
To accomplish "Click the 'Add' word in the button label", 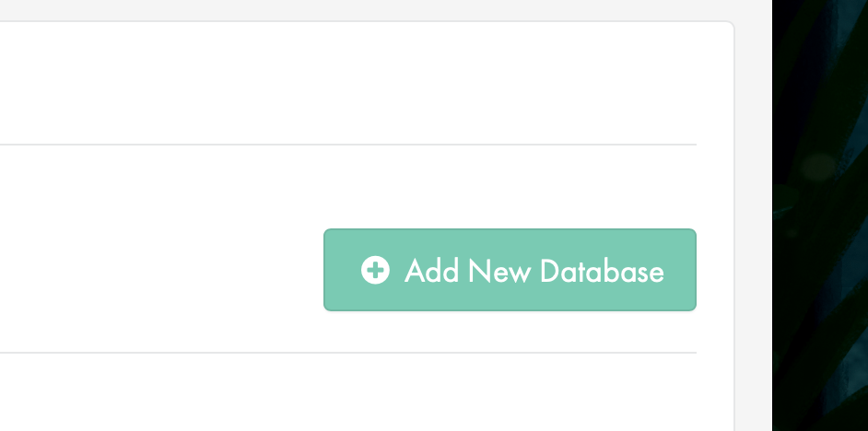I will pos(432,271).
